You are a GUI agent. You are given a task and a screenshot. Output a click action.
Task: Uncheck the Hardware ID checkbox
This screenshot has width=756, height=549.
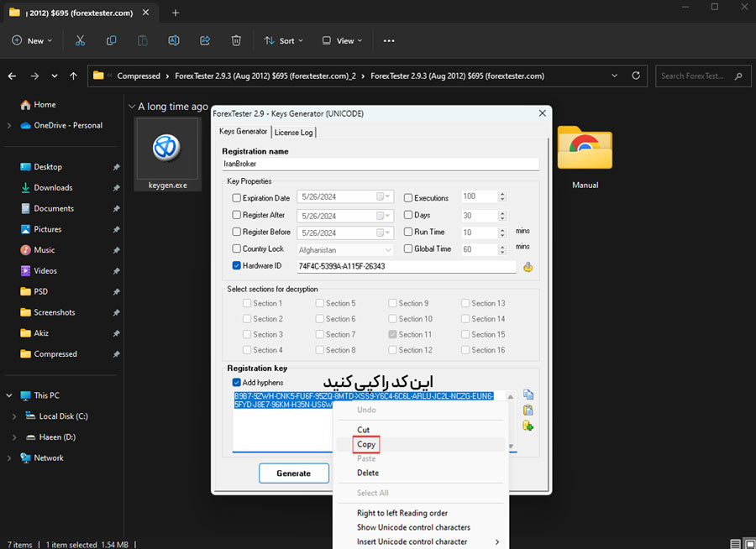click(236, 265)
